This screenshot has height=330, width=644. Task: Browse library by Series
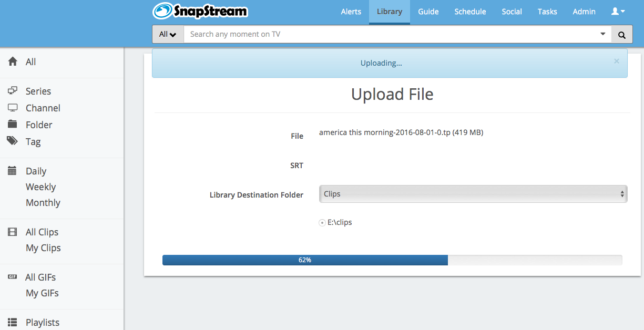point(38,91)
